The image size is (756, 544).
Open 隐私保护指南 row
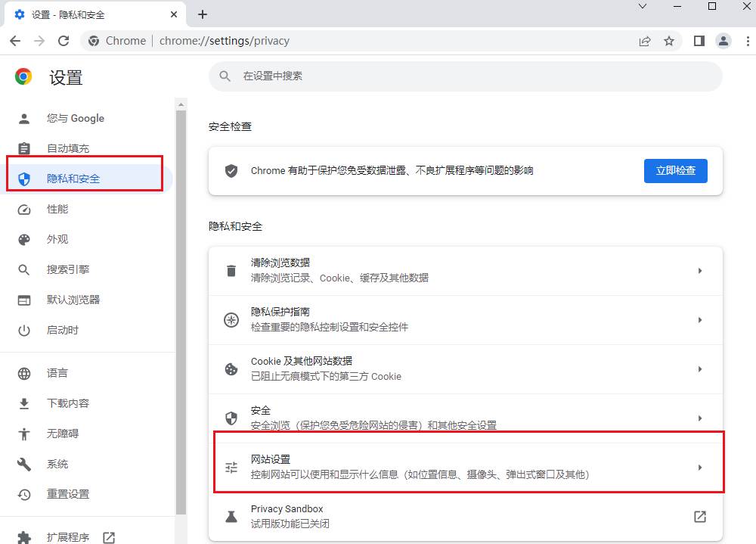click(466, 320)
